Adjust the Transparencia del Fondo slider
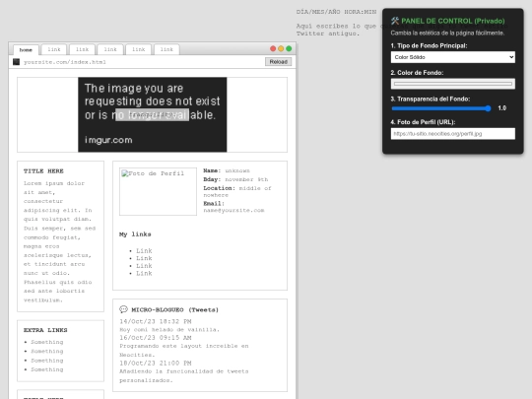 (x=441, y=108)
